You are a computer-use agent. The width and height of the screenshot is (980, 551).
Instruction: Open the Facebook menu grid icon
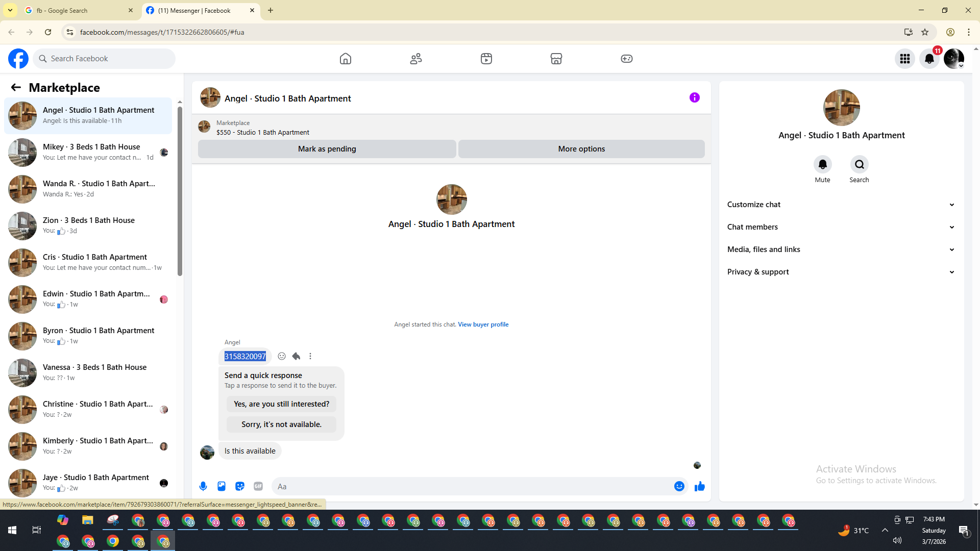(905, 59)
